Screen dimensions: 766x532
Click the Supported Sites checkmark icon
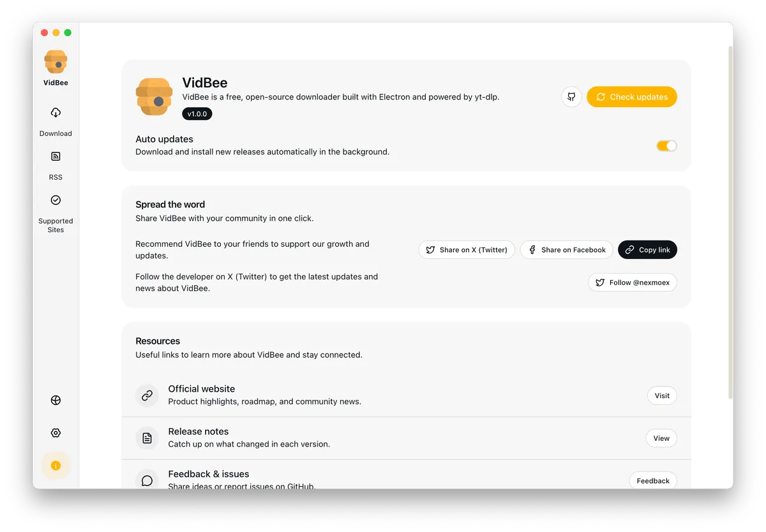click(x=56, y=200)
